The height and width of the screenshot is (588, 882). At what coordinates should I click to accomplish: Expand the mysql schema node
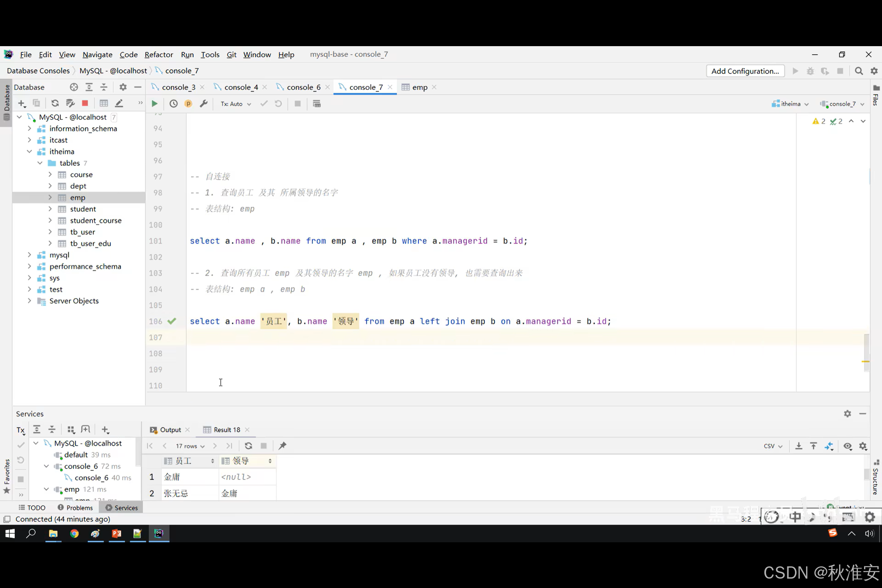pyautogui.click(x=29, y=255)
